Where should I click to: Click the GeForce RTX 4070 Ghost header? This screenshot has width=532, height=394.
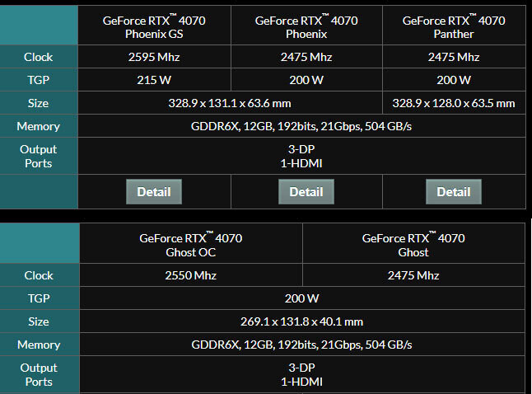coord(413,245)
